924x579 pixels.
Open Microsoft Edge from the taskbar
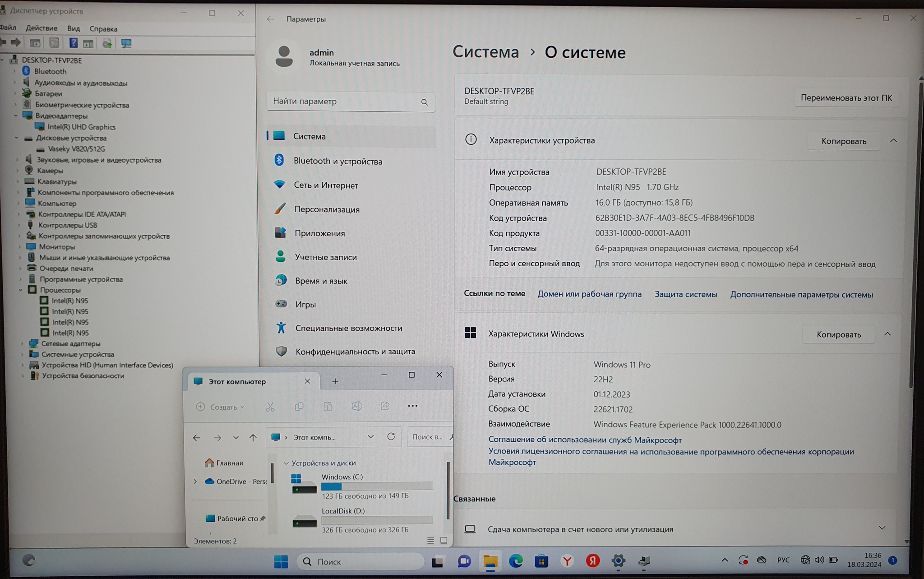(516, 561)
